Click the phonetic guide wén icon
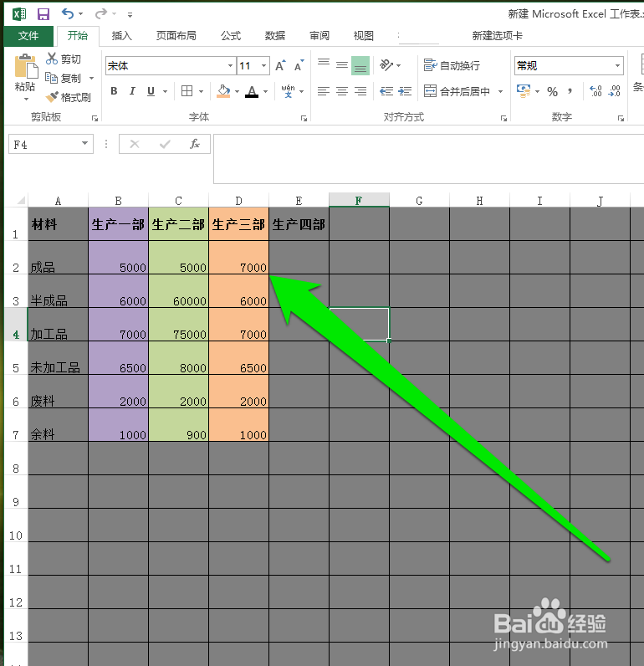The height and width of the screenshot is (666, 644). coord(288,91)
